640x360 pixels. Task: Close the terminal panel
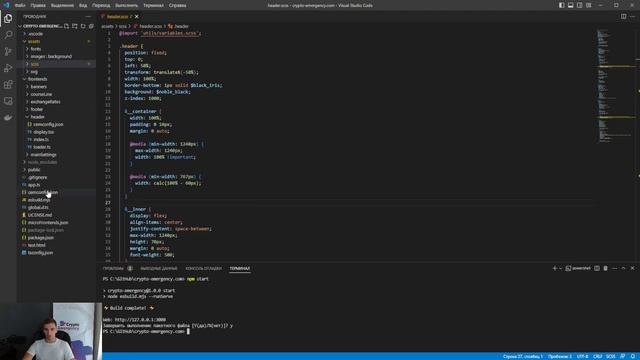tap(632, 268)
